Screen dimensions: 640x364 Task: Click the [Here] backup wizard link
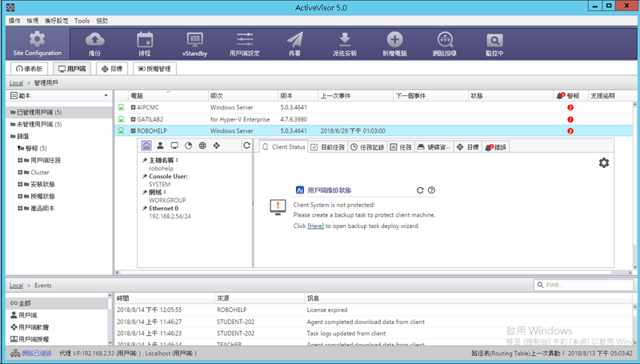[x=315, y=226]
